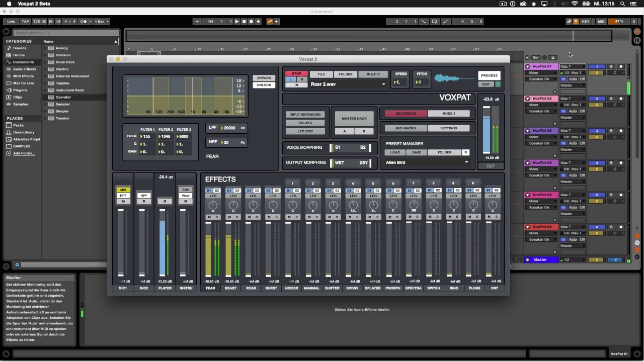Click the Wi-Fi icon in menu bar

575,4
